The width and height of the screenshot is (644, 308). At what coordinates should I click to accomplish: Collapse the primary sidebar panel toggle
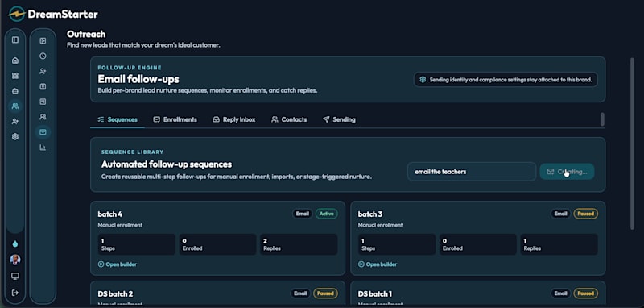[x=15, y=40]
